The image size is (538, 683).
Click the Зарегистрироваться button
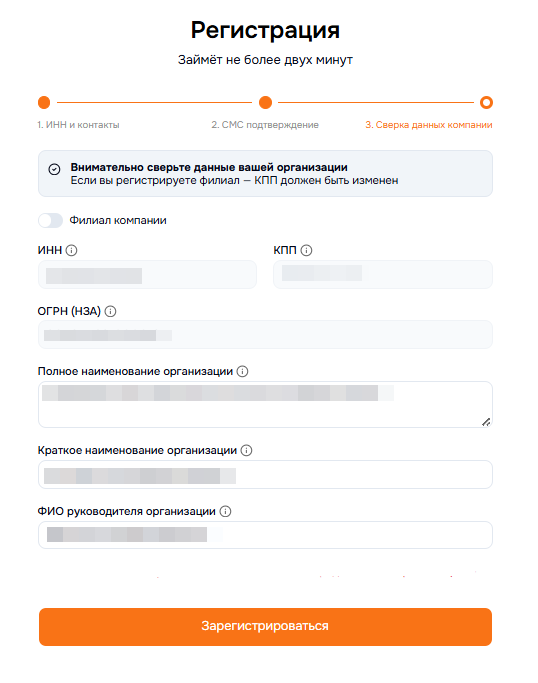265,626
